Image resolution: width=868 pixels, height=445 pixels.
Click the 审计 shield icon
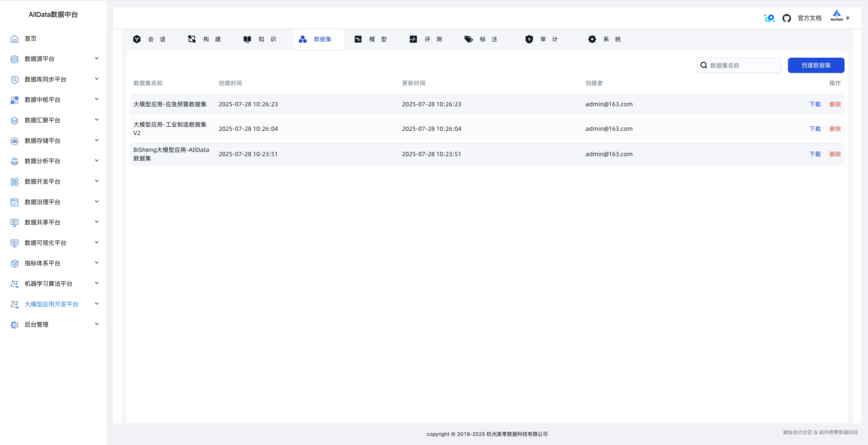(x=529, y=39)
